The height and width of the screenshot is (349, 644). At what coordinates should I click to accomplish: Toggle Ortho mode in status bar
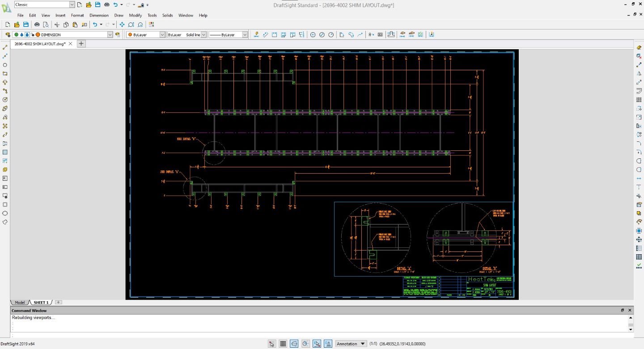pyautogui.click(x=294, y=344)
